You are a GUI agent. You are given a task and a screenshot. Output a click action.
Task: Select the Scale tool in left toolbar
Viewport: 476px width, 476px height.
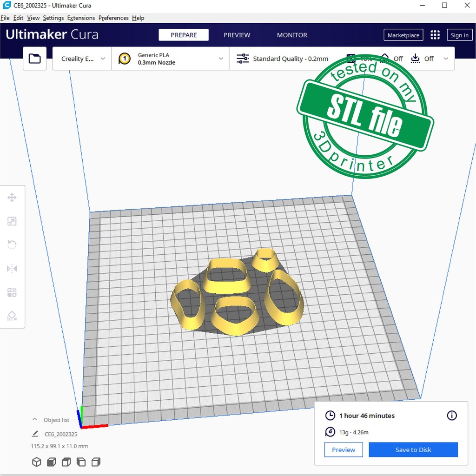tap(12, 221)
